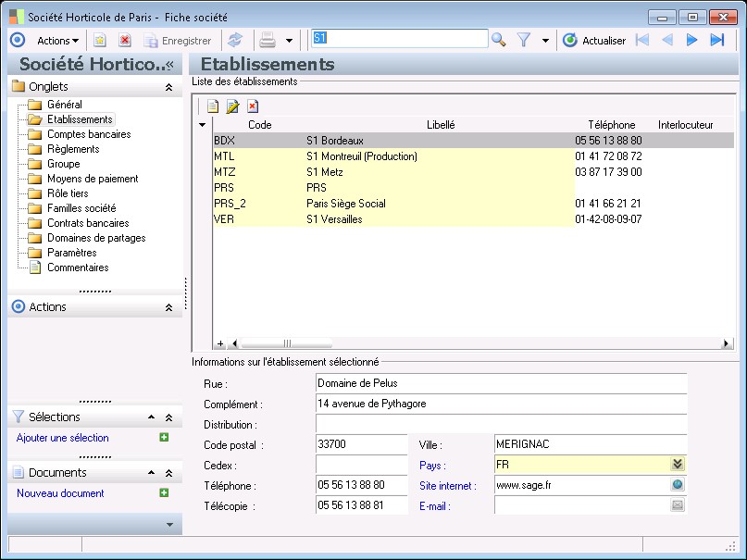The height and width of the screenshot is (560, 747).
Task: Click the Ajouter une sélection link
Action: pos(62,438)
